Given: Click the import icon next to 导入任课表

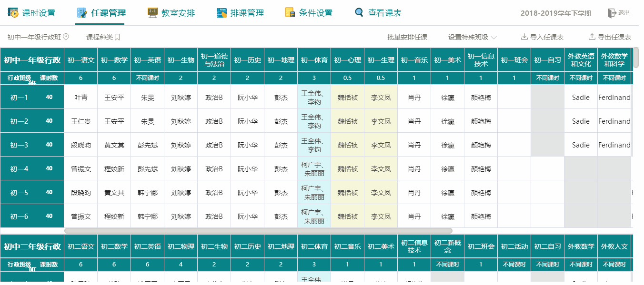Looking at the screenshot, I should click(x=524, y=37).
